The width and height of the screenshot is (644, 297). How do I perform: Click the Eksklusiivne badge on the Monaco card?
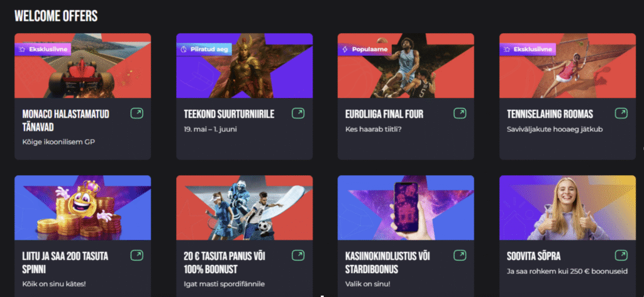tap(43, 50)
